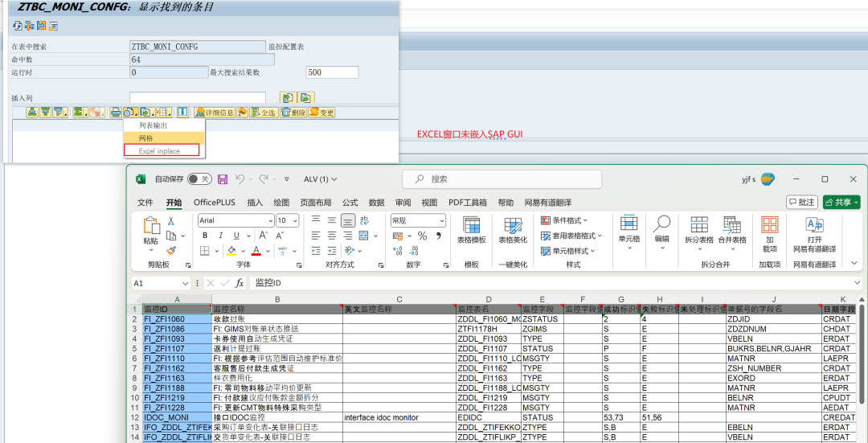
Task: Click the 加载项 add-ins icon
Action: pyautogui.click(x=770, y=232)
